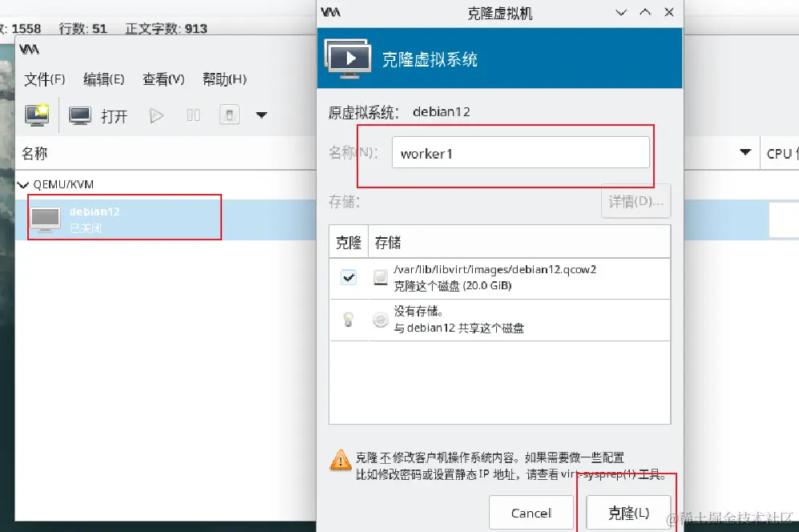
Task: Click the 行数: 51 status text
Action: pos(83,29)
